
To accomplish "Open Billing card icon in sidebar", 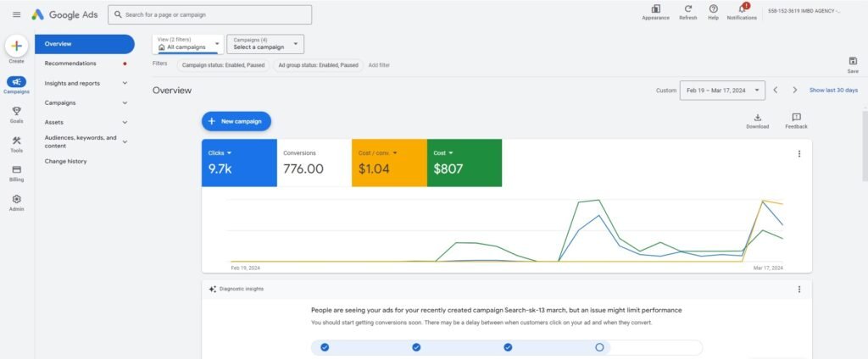I will (x=17, y=170).
